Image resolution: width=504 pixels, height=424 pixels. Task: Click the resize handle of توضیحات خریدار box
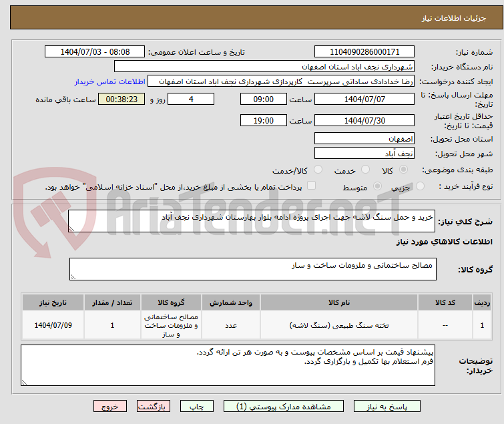point(24,382)
